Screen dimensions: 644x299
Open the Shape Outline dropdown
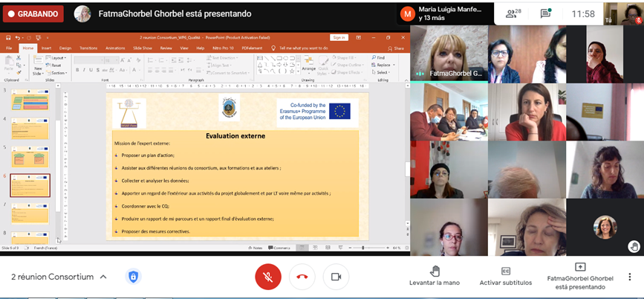347,65
